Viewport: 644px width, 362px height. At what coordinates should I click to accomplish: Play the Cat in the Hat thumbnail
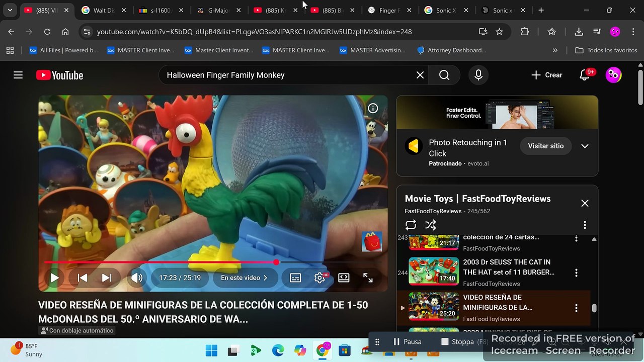point(434,271)
